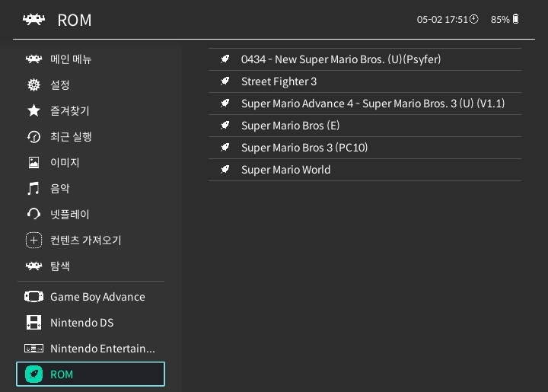The width and height of the screenshot is (548, 392).
Task: Click the battery icon in the header
Action: [515, 19]
